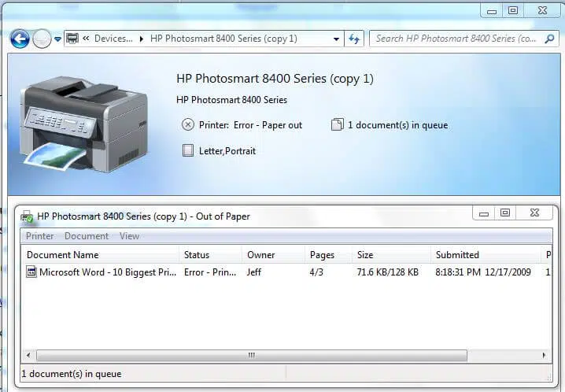Click the horizontal scrollbar left arrow
This screenshot has width=565, height=392.
tap(28, 355)
